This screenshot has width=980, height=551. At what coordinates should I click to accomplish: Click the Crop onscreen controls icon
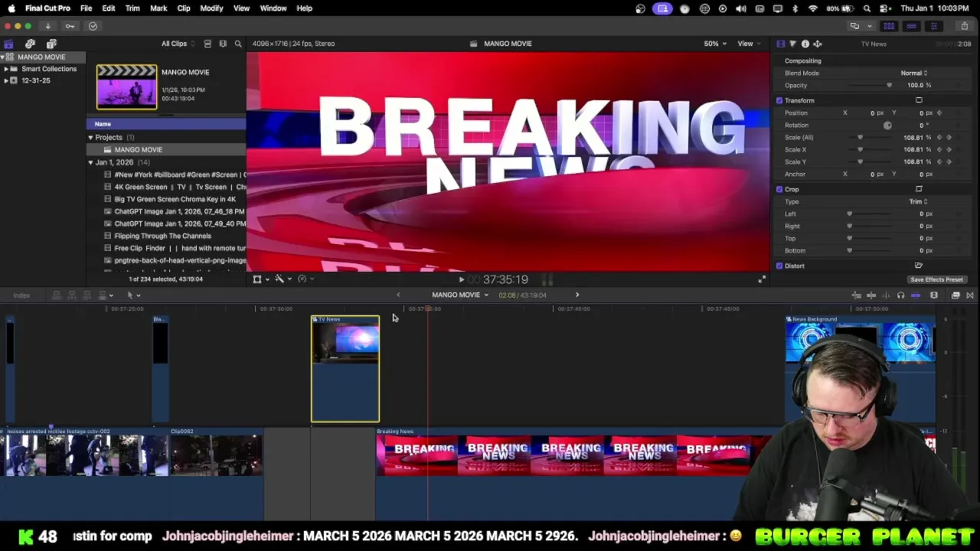pyautogui.click(x=919, y=189)
